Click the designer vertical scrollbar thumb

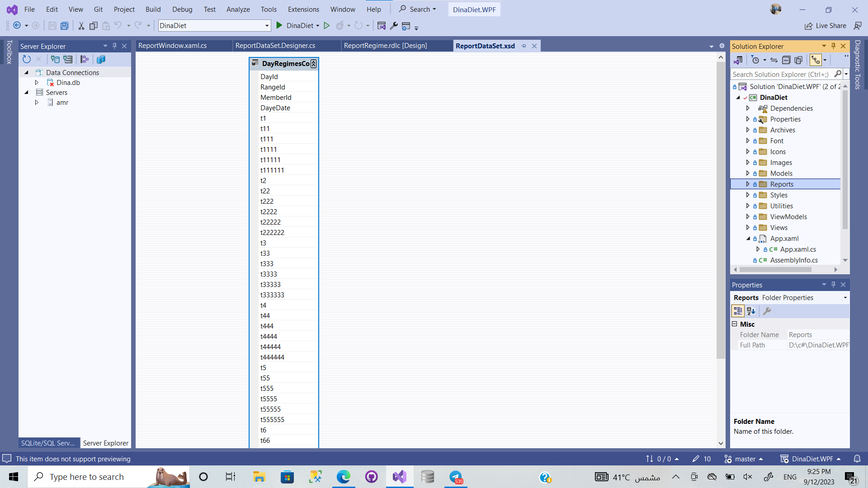pos(721,210)
